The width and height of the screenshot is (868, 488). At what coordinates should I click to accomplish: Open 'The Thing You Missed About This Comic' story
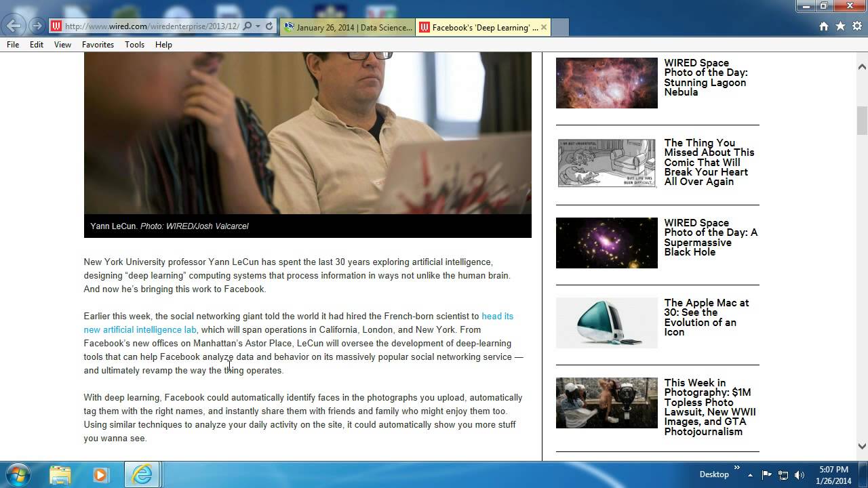tap(709, 162)
